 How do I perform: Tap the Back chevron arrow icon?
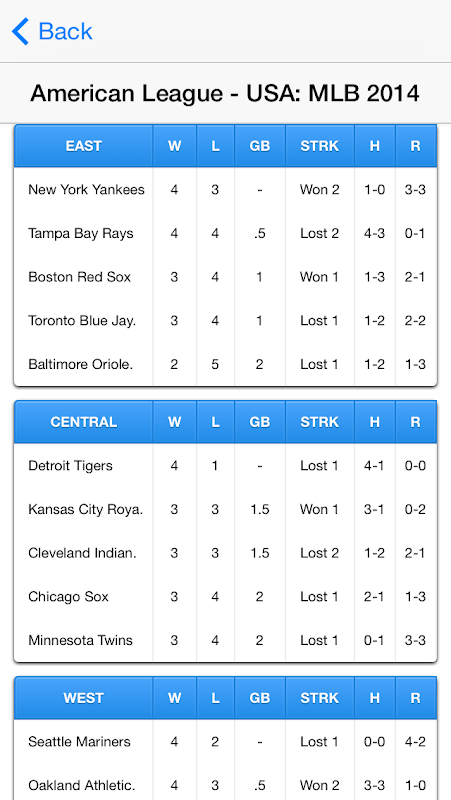point(20,32)
